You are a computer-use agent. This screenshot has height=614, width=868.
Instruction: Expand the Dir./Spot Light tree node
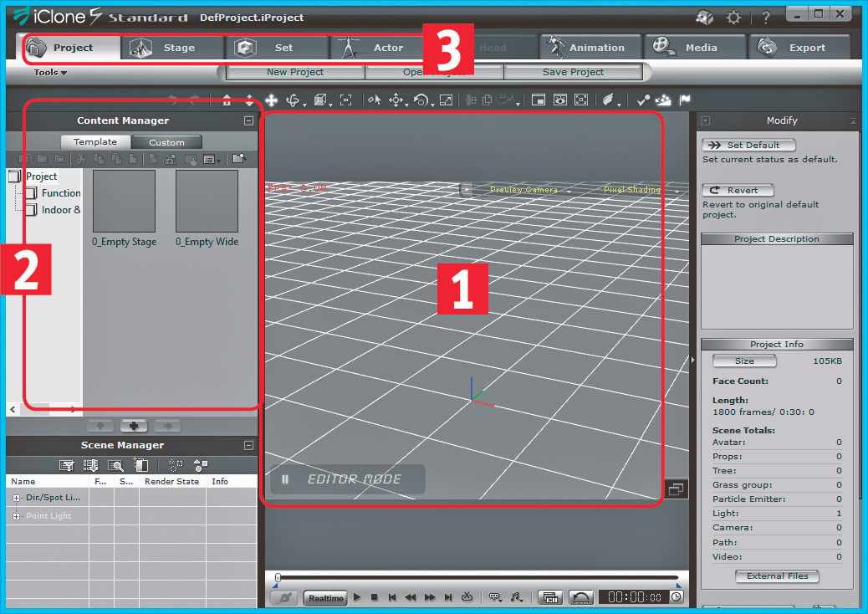(17, 498)
